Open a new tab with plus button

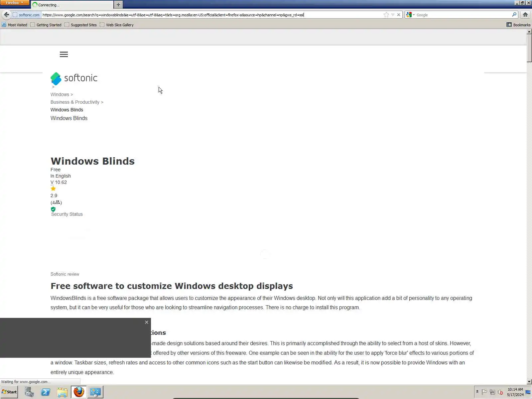pos(118,5)
